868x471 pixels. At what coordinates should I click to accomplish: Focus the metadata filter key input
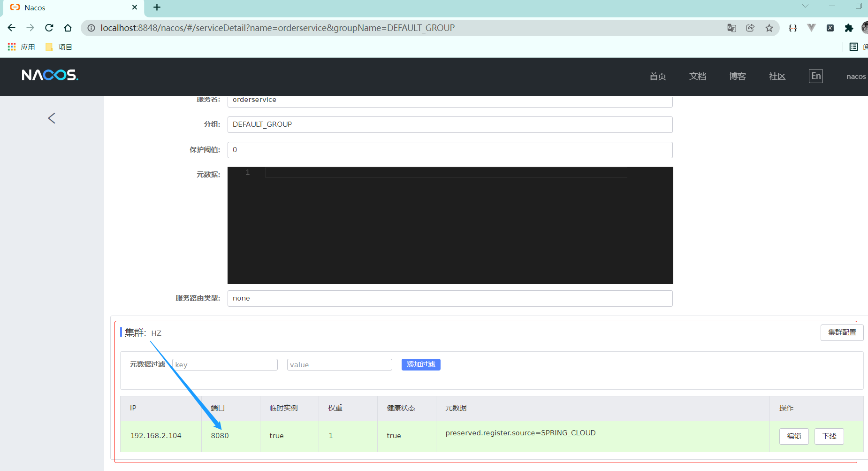point(225,365)
